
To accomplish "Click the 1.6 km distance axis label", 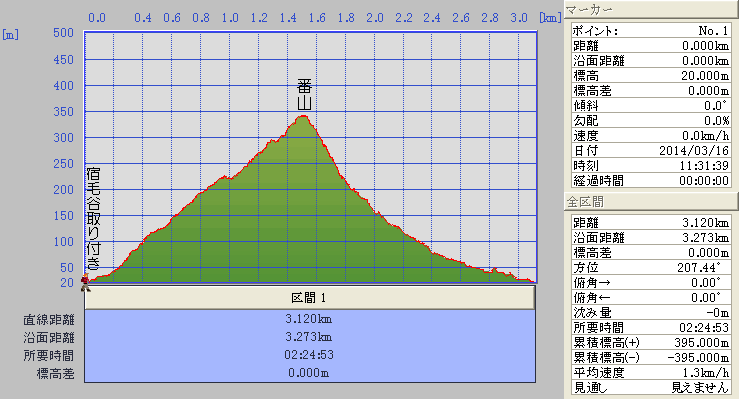I will [317, 18].
